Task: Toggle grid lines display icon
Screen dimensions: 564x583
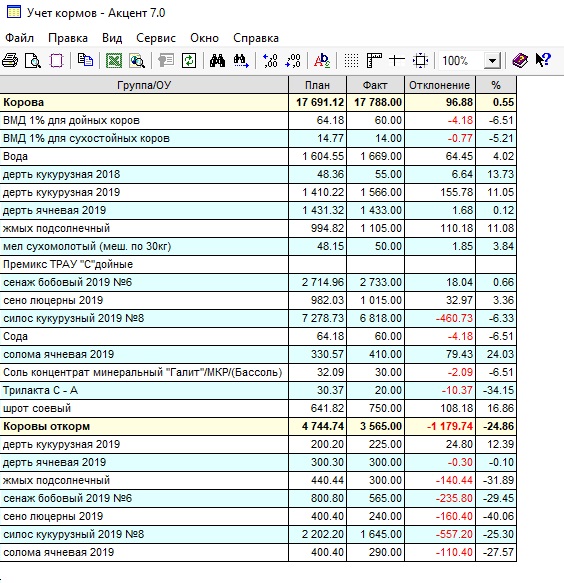Action: (x=351, y=60)
